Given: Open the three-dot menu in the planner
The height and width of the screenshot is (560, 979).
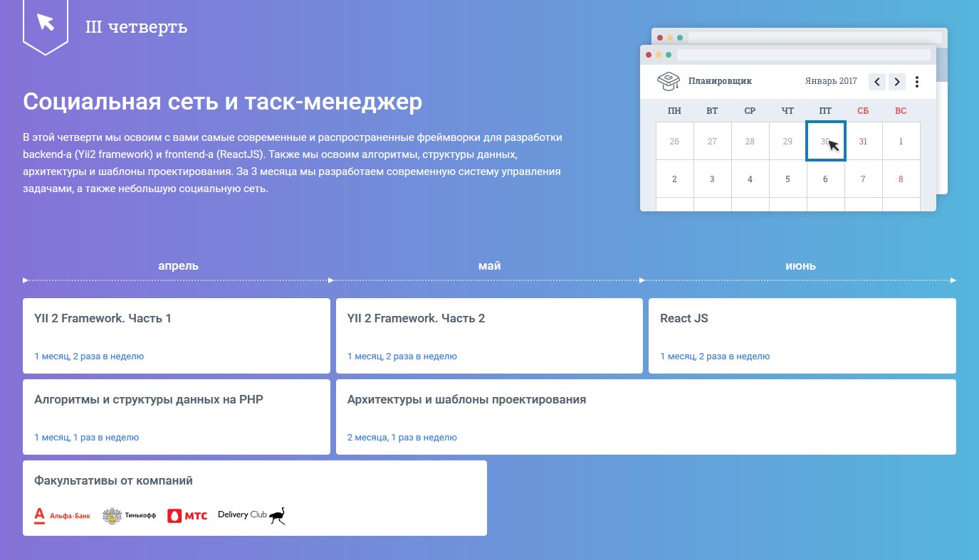Looking at the screenshot, I should pos(917,81).
